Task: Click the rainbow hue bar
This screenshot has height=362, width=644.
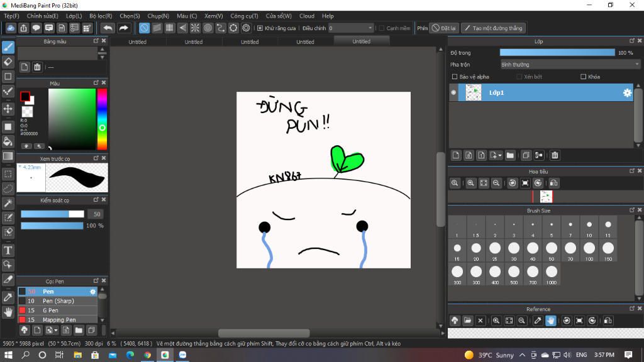Action: [102, 119]
